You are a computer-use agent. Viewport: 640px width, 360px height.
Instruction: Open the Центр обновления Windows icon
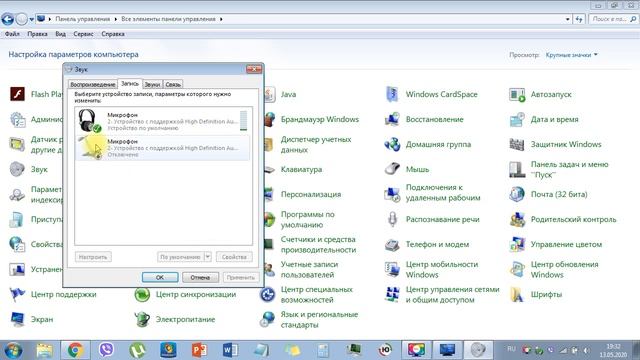(x=517, y=269)
